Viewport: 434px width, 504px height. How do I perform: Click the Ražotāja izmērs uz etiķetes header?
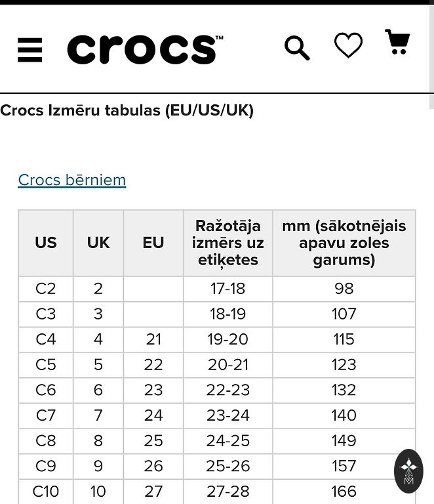227,243
